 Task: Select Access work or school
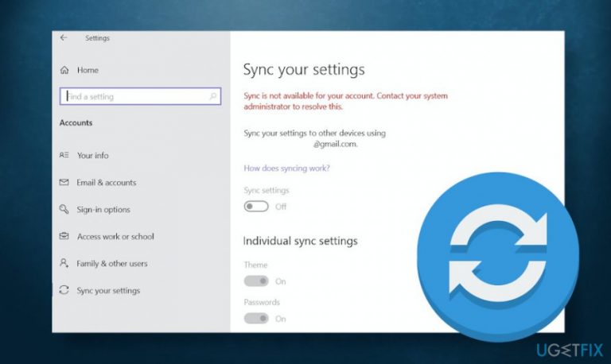(115, 236)
